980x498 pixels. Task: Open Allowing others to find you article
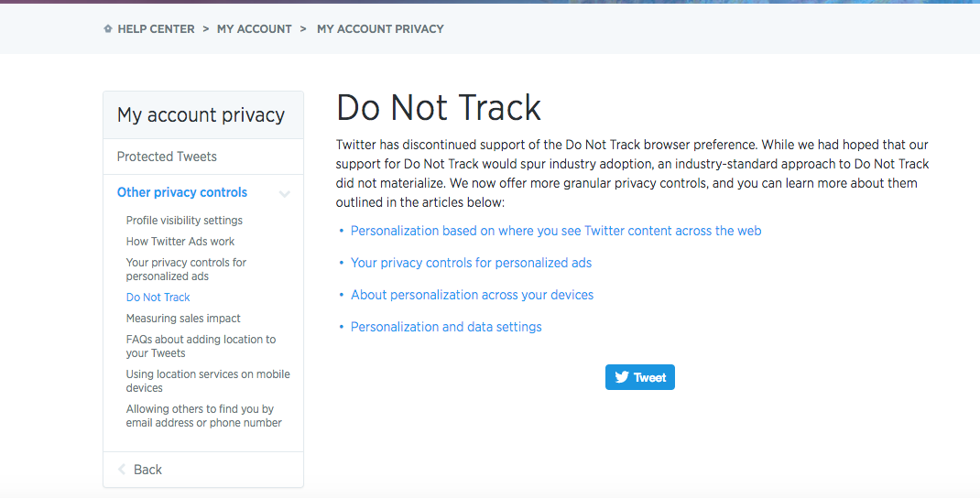(x=203, y=416)
